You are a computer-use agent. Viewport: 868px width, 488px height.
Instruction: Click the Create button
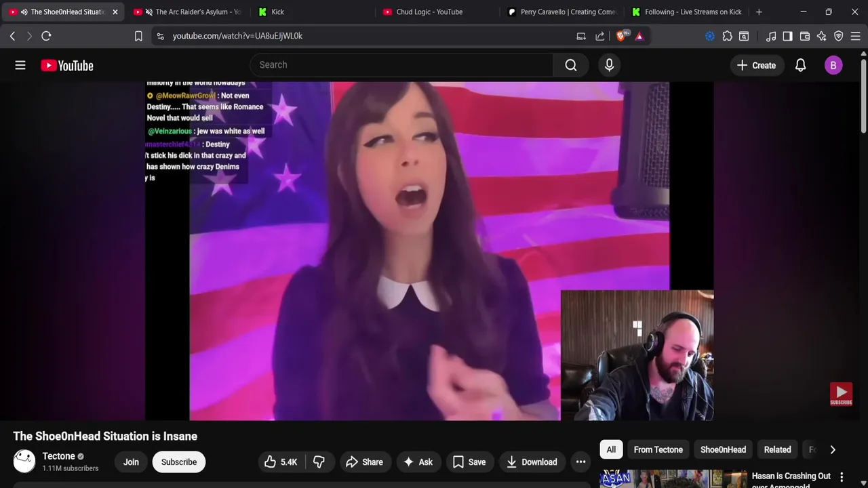[x=756, y=65]
